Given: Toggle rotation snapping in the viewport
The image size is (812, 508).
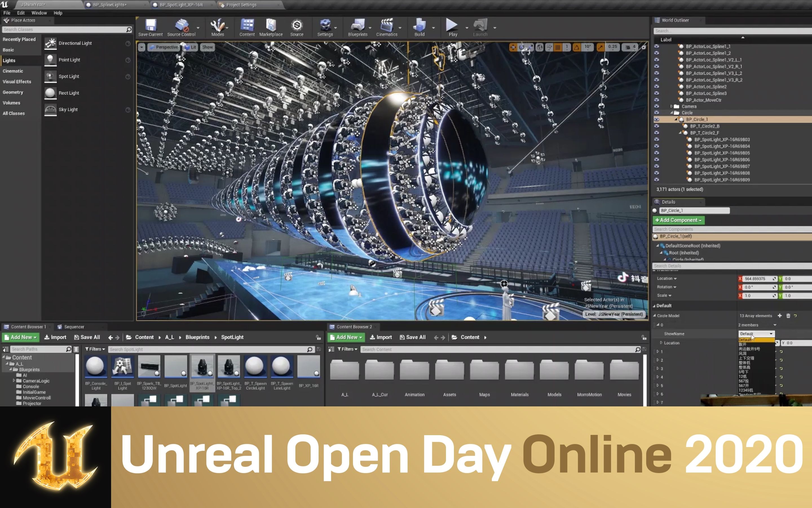Looking at the screenshot, I should (577, 47).
